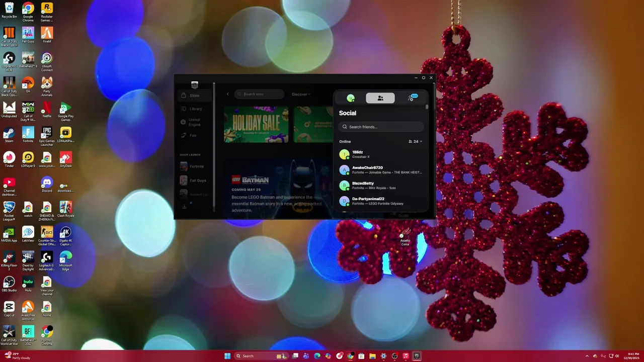Open Rockstar Games Launcher desktop icon
The width and height of the screenshot is (644, 362).
[47, 11]
